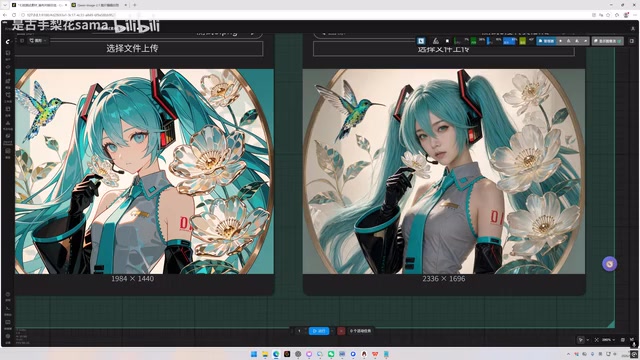Open the settings gear in the left sidebar
This screenshot has height=360, width=640.
(x=8, y=337)
